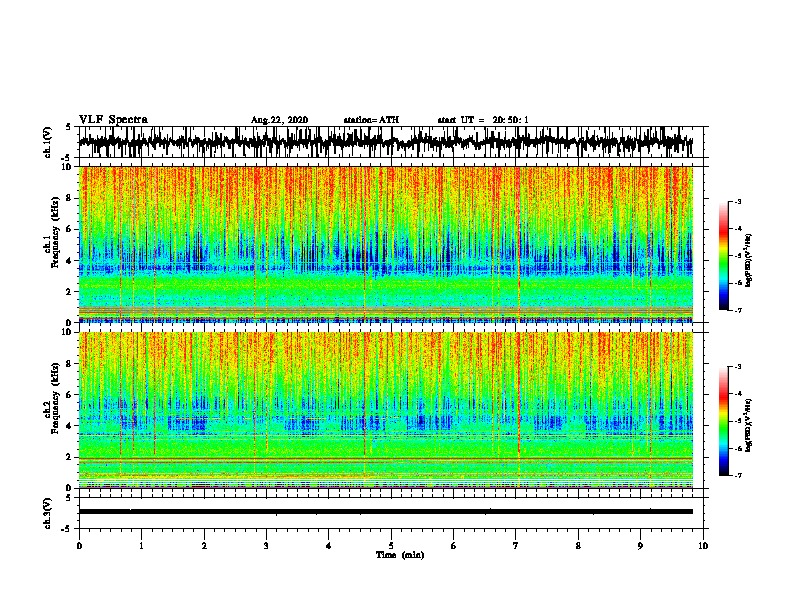Click time axis tick label '0'
Image resolution: width=792 pixels, height=612 pixels.
coord(79,546)
